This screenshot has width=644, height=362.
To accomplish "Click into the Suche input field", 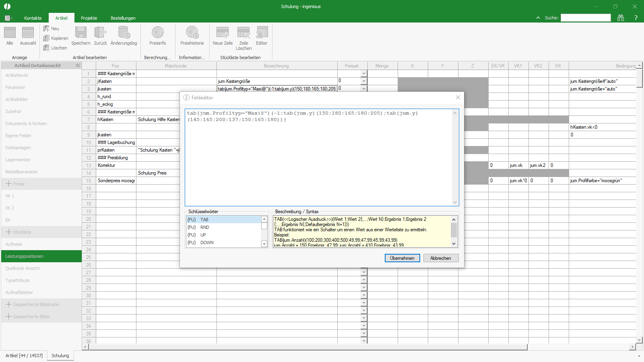I will pos(586,18).
